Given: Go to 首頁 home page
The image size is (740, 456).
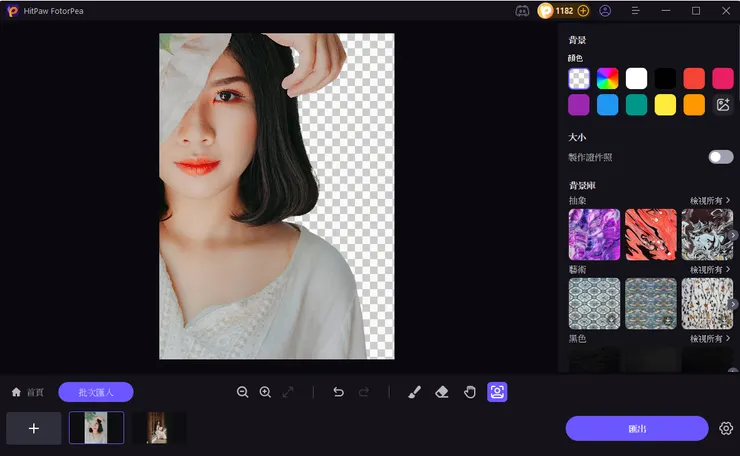Looking at the screenshot, I should 35,392.
